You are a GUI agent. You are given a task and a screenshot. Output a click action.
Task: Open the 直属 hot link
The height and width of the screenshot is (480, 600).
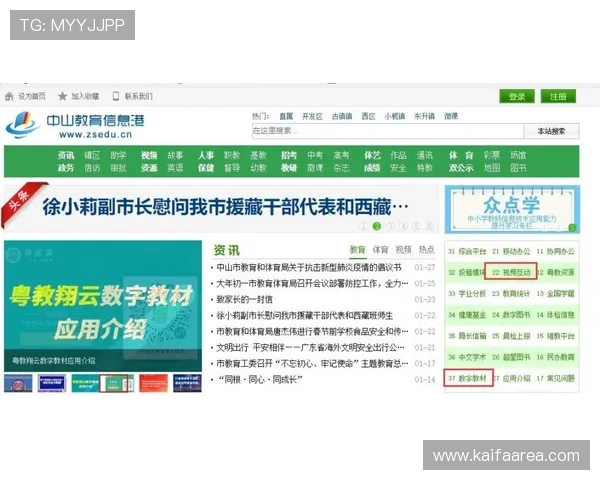click(x=286, y=116)
